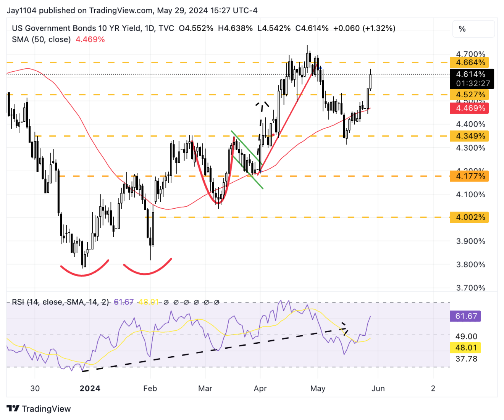Click the red 4.469% SMA axis label
Screen dimensions: 504x420
point(470,108)
